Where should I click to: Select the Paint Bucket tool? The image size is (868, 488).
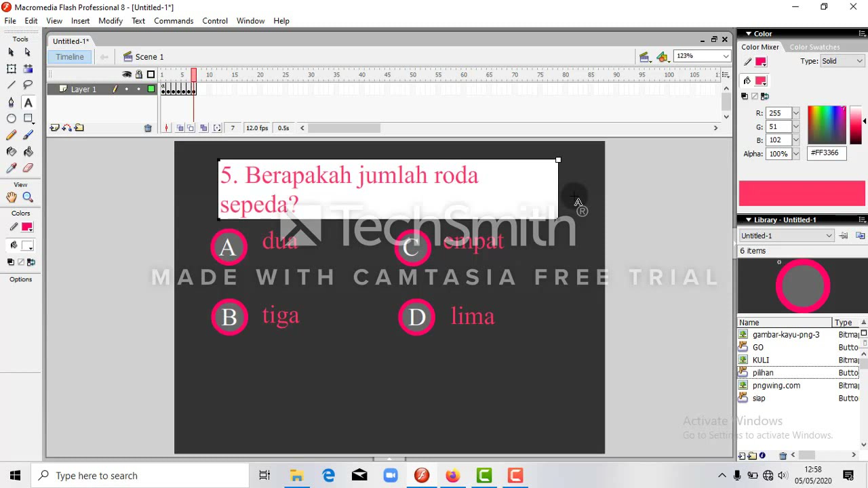click(28, 152)
